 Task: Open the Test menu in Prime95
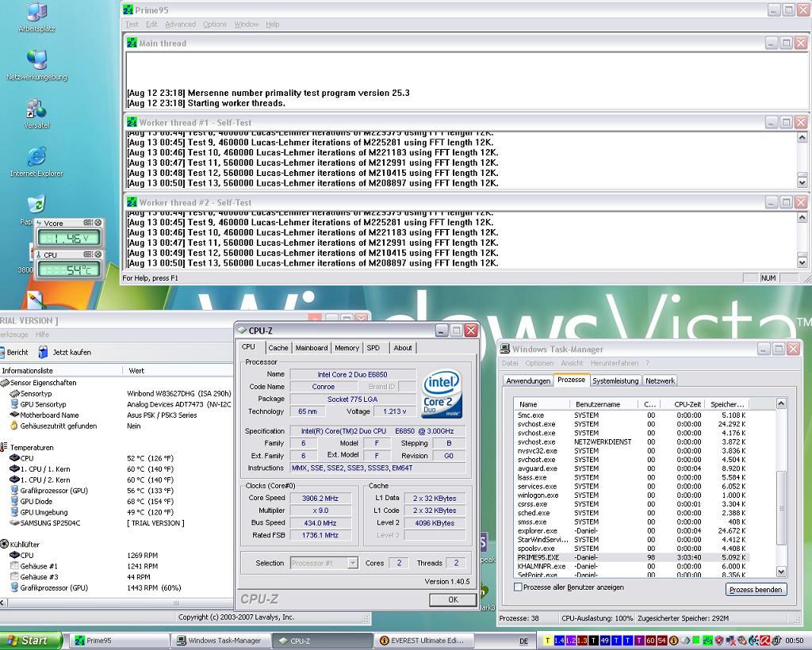click(x=132, y=25)
